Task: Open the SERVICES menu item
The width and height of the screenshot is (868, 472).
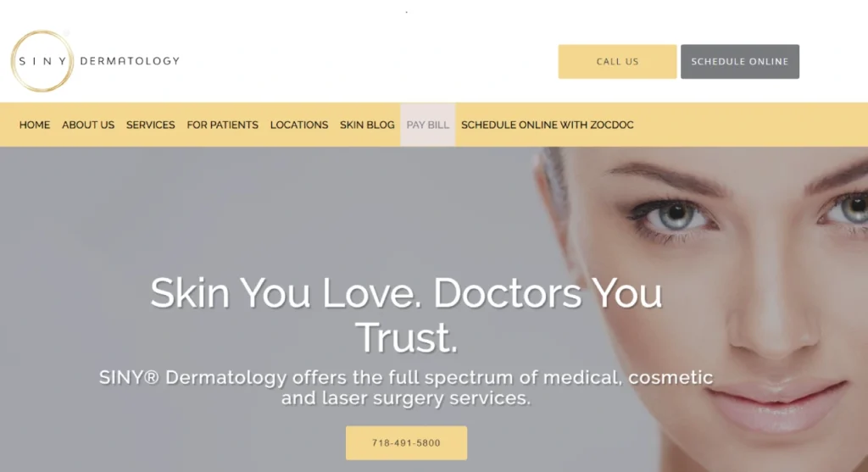Action: 151,125
